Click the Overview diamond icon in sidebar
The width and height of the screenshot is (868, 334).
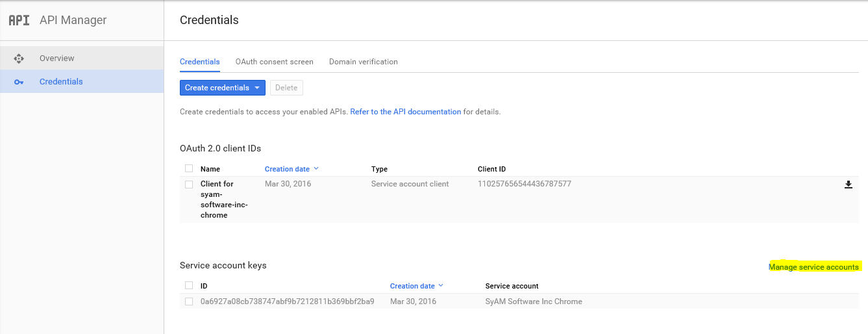click(x=19, y=58)
